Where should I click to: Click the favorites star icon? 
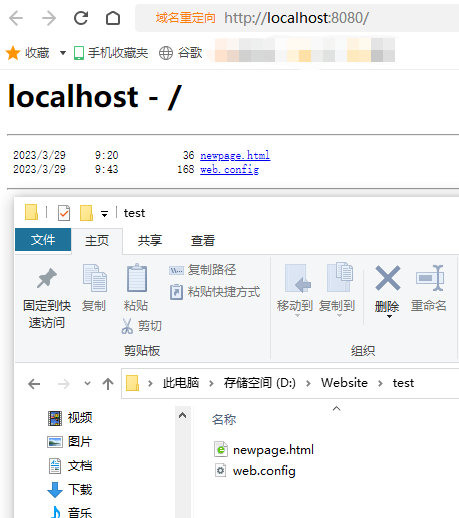[13, 53]
